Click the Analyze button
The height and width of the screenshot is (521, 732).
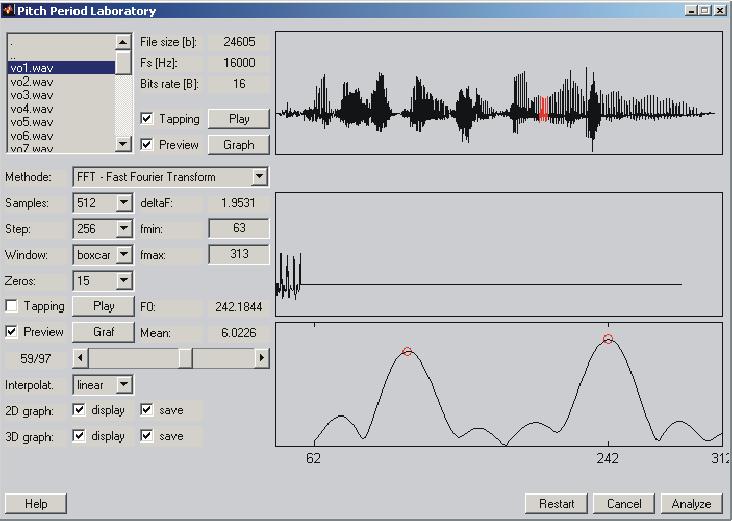pyautogui.click(x=691, y=504)
